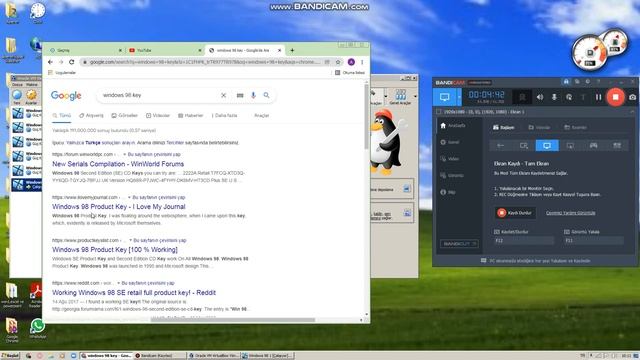640x360 pixels.
Task: Open Bandicam Video settings section
Action: pyautogui.click(x=450, y=159)
